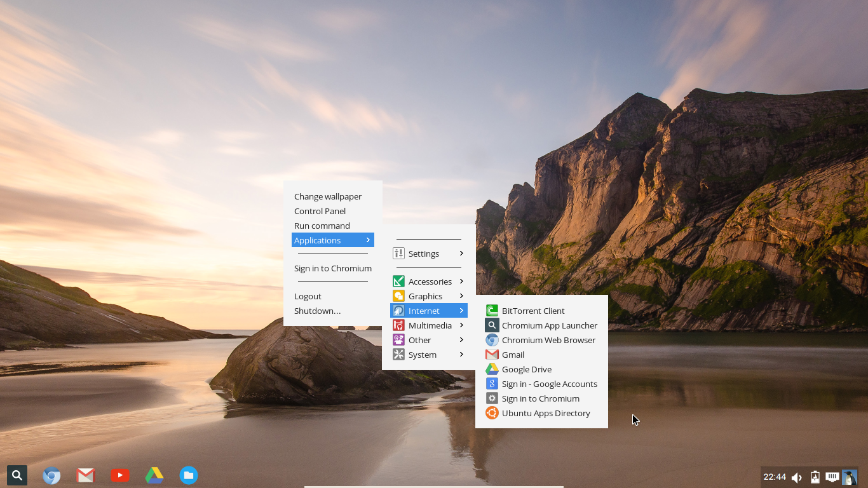The image size is (868, 488).
Task: Open Chromium Web Browser menu entry
Action: click(x=548, y=340)
